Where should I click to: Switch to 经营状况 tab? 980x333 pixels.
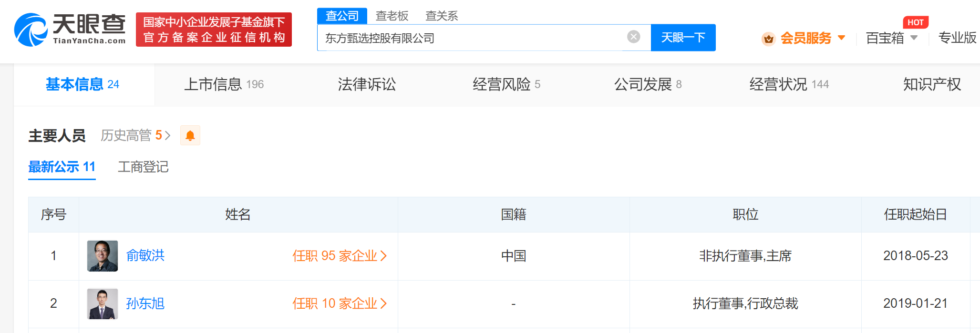point(789,84)
